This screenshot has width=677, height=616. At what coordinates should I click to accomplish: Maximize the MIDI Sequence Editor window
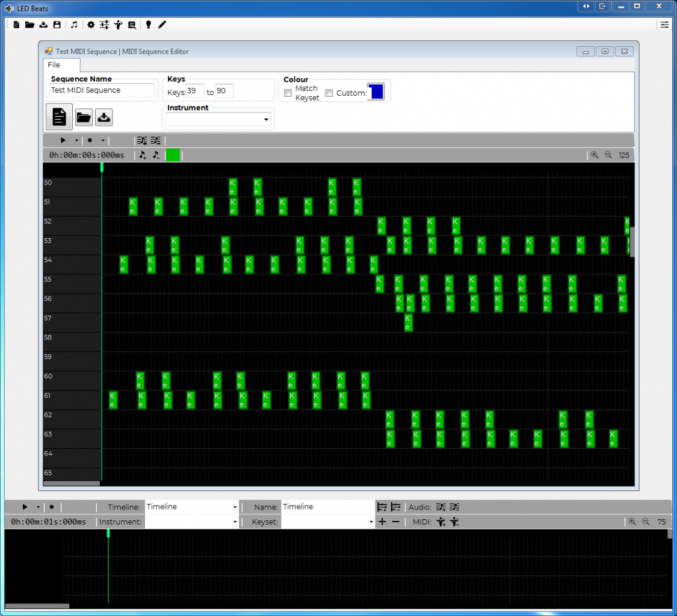tap(605, 51)
